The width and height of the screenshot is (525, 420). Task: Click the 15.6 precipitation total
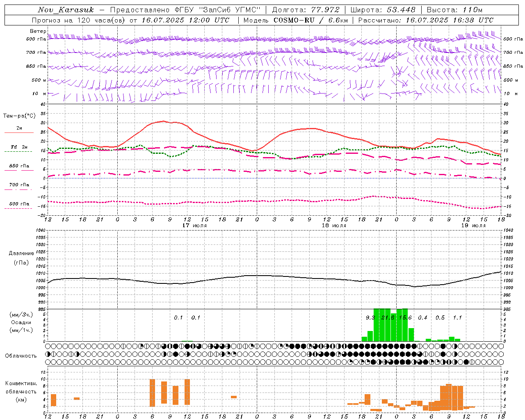coord(405,317)
